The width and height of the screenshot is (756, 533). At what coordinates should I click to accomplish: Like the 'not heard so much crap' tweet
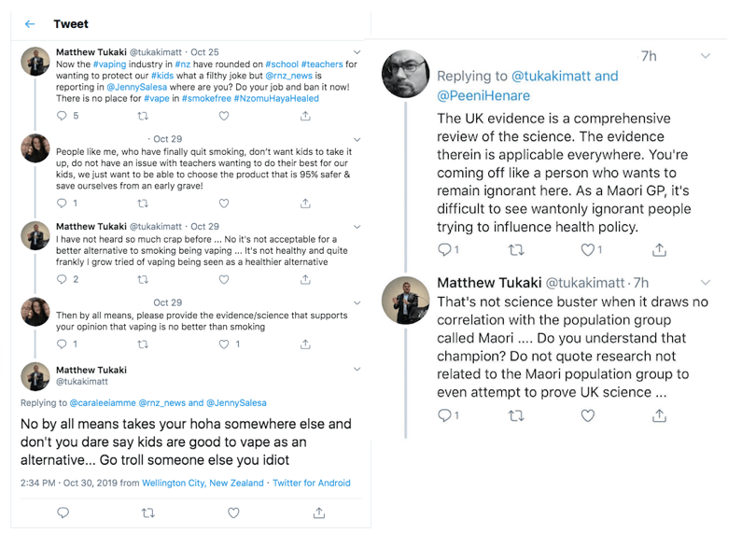(x=224, y=279)
